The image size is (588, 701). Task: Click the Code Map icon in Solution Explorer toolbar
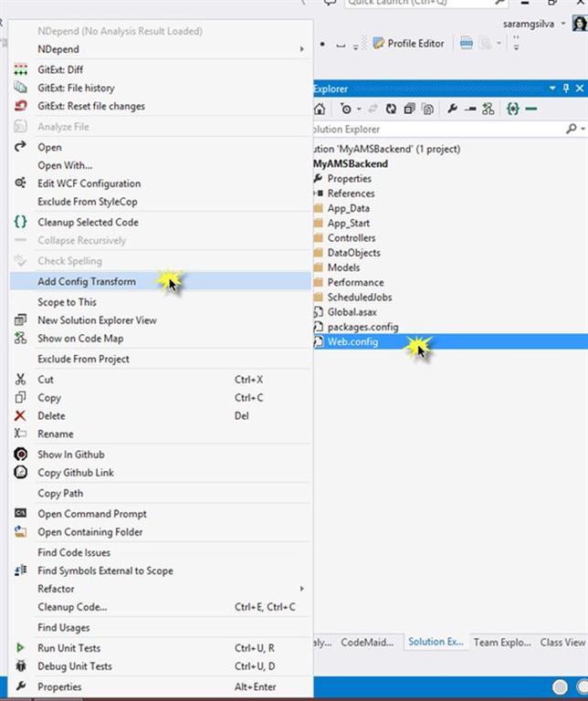488,109
